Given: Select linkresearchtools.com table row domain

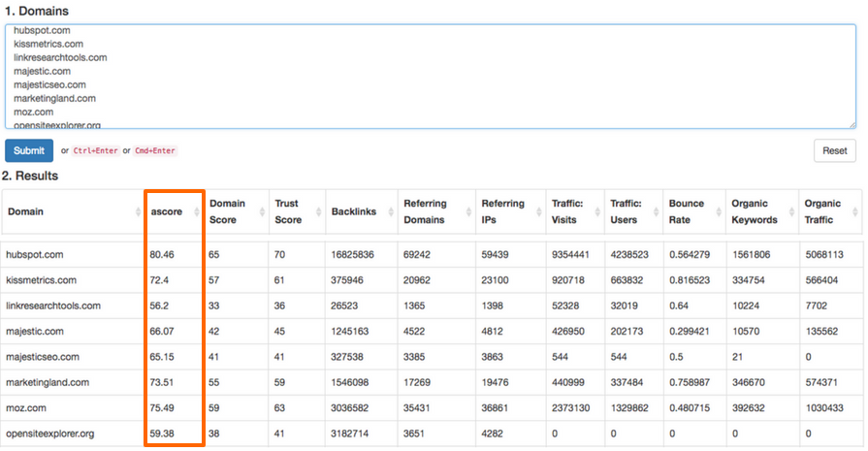Looking at the screenshot, I should (53, 306).
